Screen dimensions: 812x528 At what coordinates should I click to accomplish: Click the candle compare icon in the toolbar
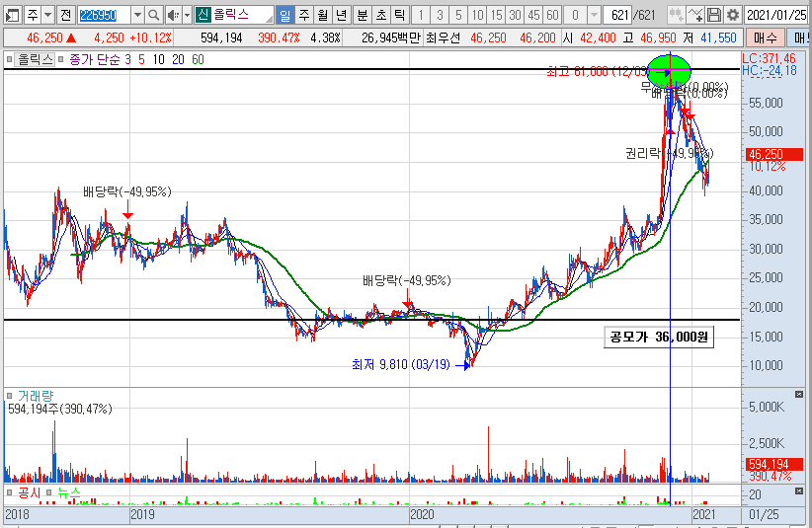675,15
